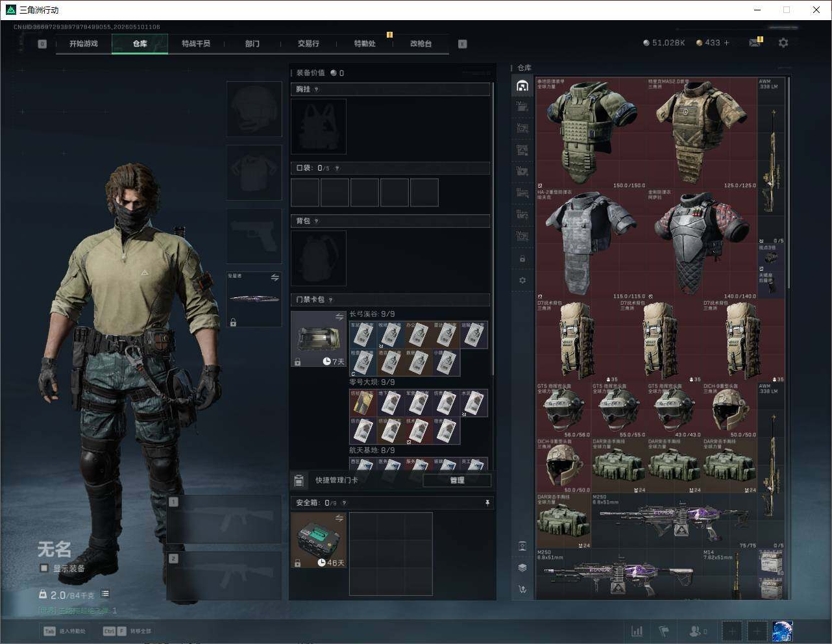Click the 管理 button
Viewport: 832px width, 644px height.
click(x=457, y=480)
